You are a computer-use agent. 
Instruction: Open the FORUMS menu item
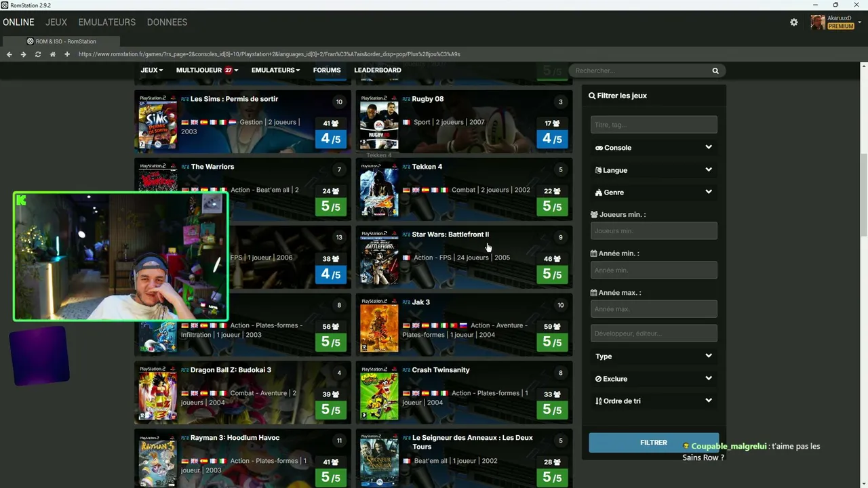327,70
